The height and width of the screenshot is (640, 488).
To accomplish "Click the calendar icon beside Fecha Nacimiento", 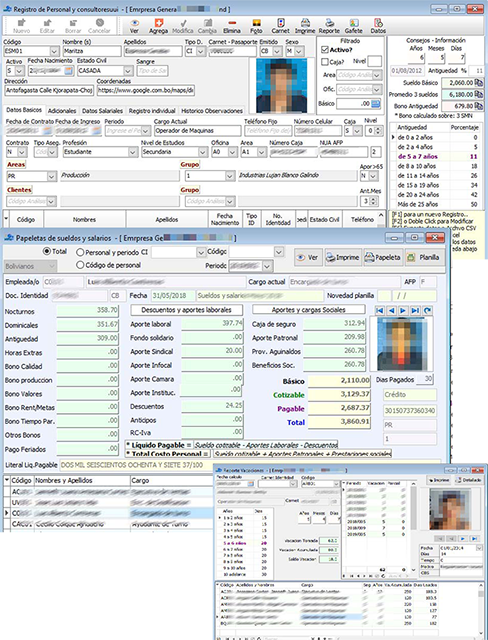I will [69, 71].
